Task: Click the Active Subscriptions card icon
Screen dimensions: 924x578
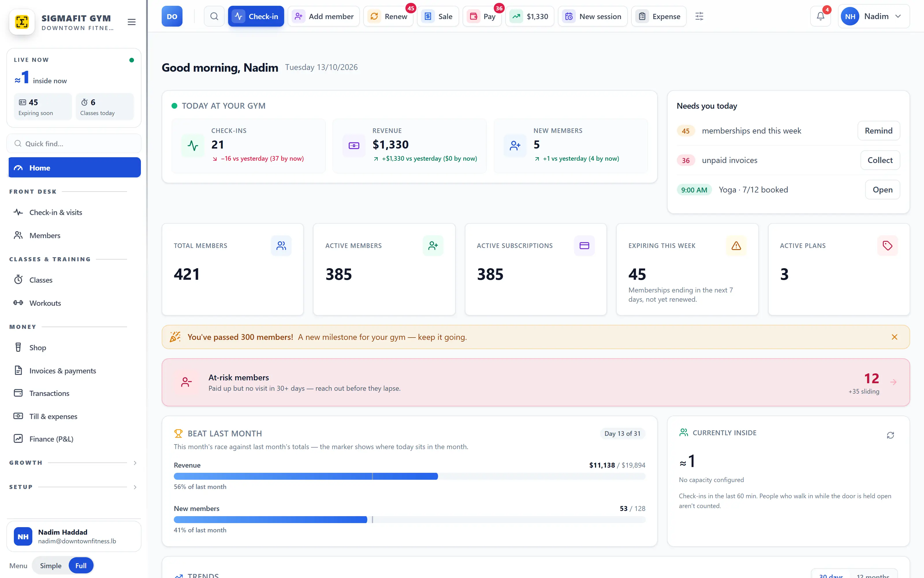Action: 584,245
